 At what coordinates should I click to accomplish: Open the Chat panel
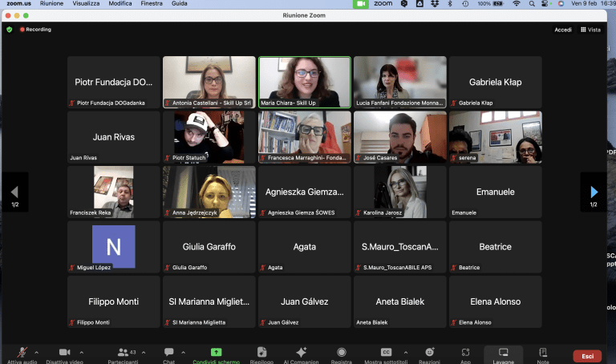[169, 355]
